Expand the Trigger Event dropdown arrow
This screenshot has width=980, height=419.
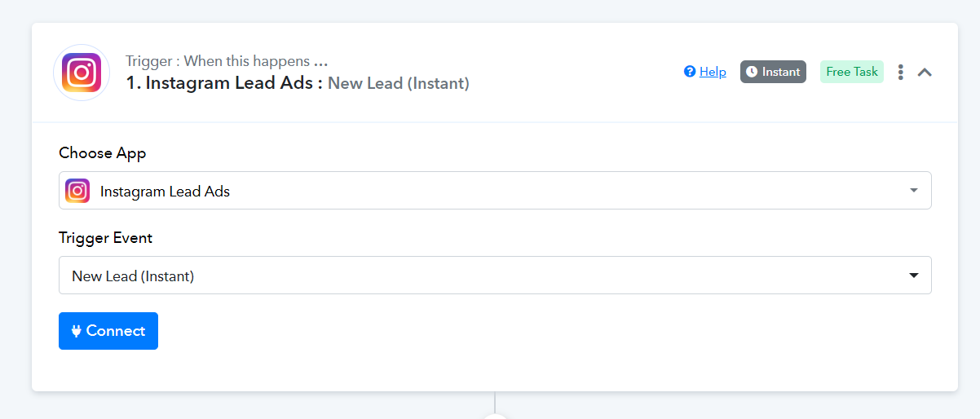tap(914, 276)
